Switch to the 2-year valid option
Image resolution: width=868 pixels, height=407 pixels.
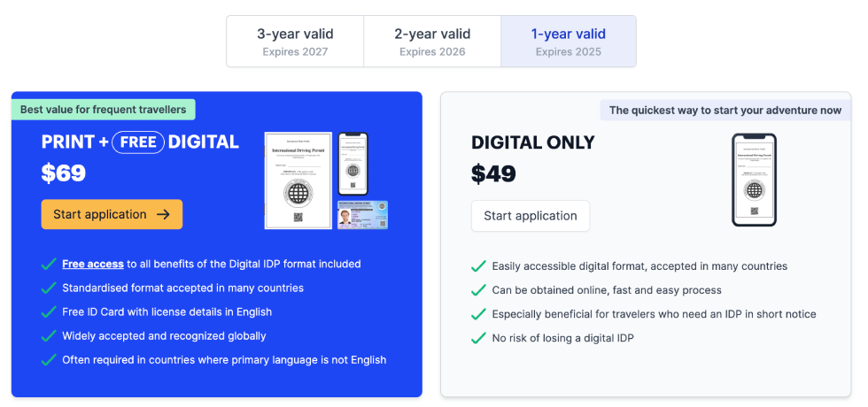432,42
